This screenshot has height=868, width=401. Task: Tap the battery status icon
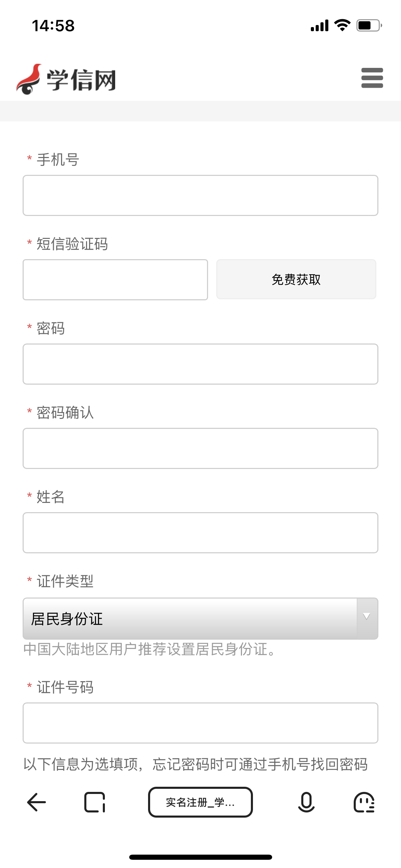pos(369,25)
